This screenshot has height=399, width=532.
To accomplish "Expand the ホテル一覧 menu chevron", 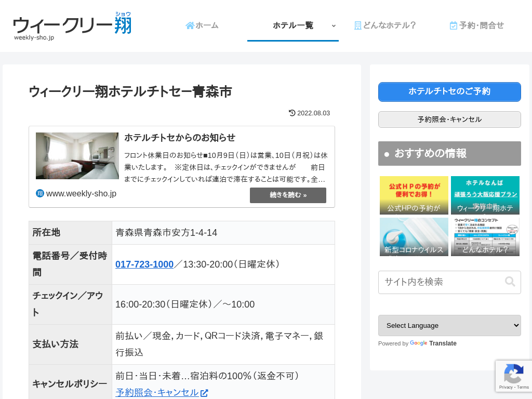I will click(334, 25).
